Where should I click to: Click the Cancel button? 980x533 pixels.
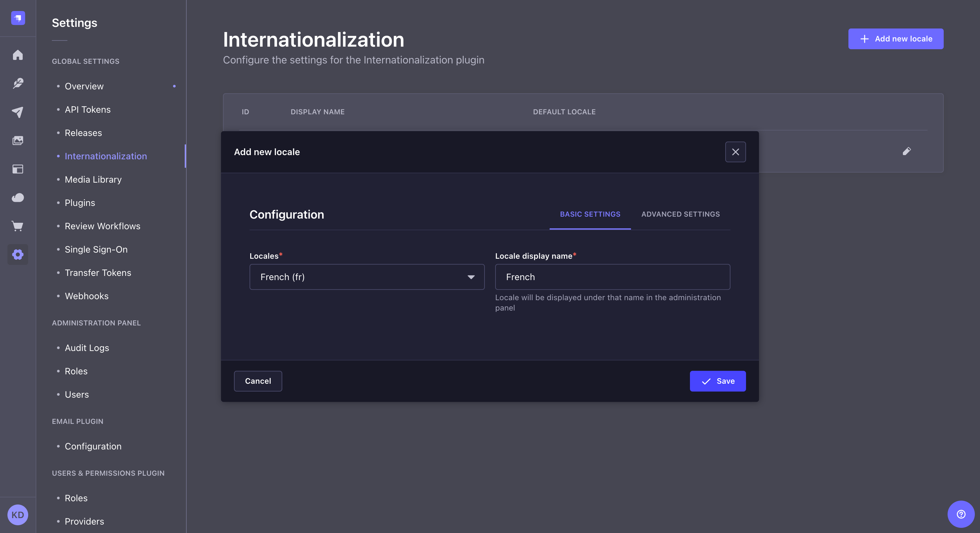pyautogui.click(x=258, y=381)
